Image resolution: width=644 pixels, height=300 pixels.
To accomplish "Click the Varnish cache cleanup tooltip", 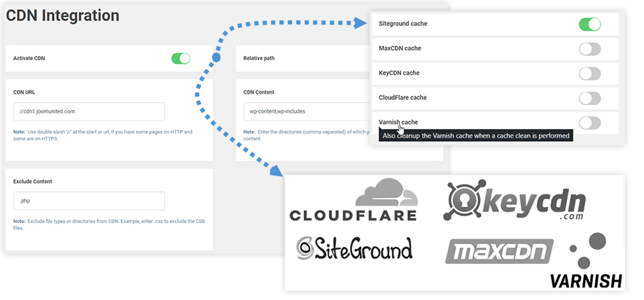I will pos(475,136).
